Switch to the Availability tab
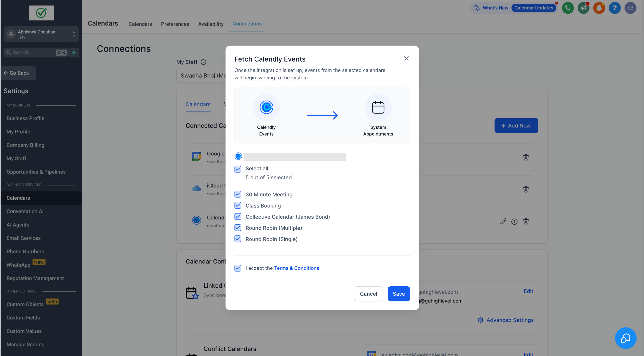 [210, 23]
